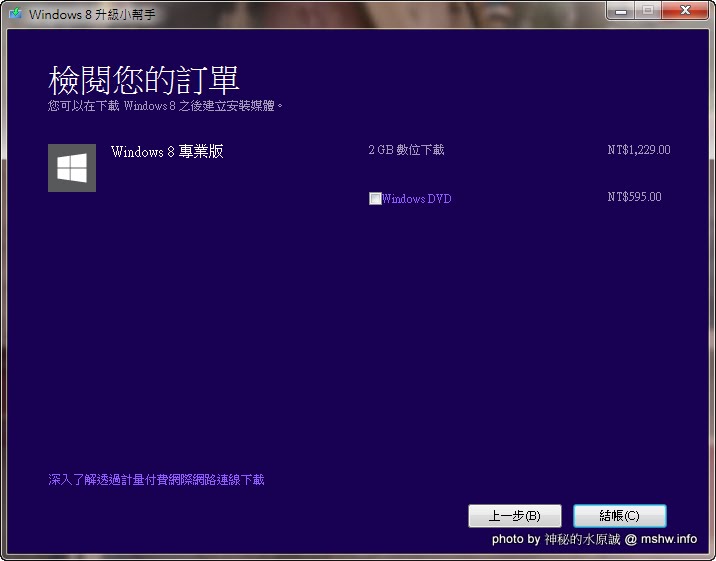Select the subtitle about creating installation media

click(x=165, y=106)
